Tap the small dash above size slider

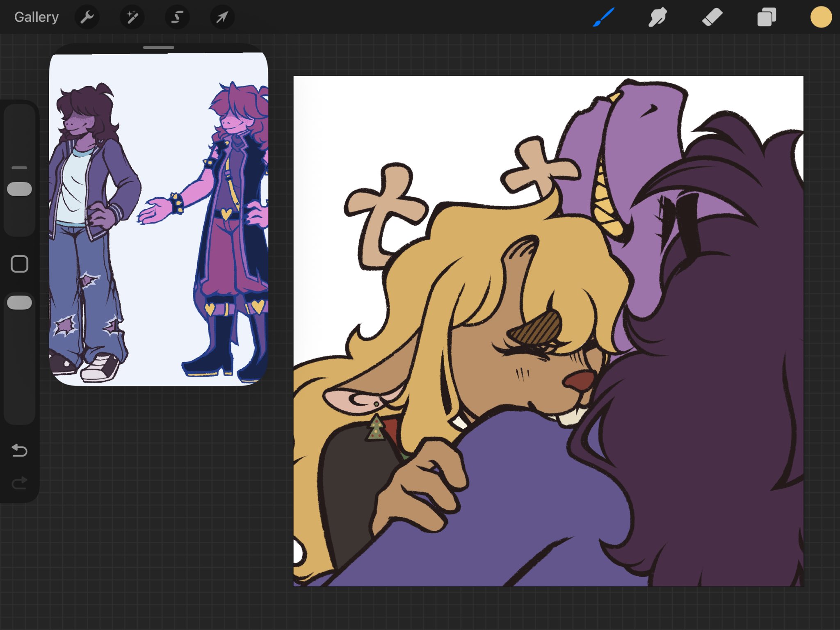coord(19,168)
